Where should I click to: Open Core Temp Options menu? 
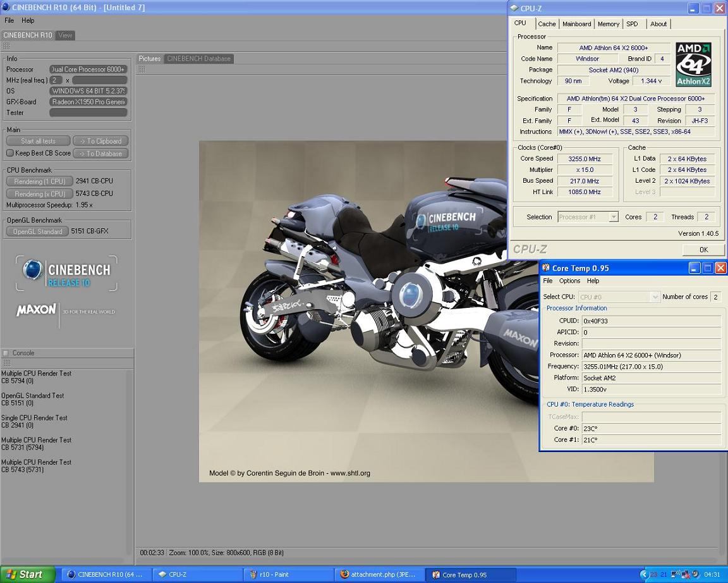[x=569, y=281]
